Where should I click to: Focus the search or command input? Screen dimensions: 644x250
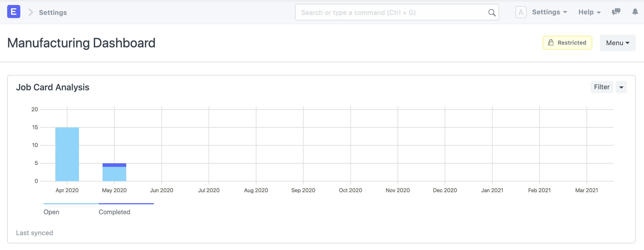(x=391, y=12)
